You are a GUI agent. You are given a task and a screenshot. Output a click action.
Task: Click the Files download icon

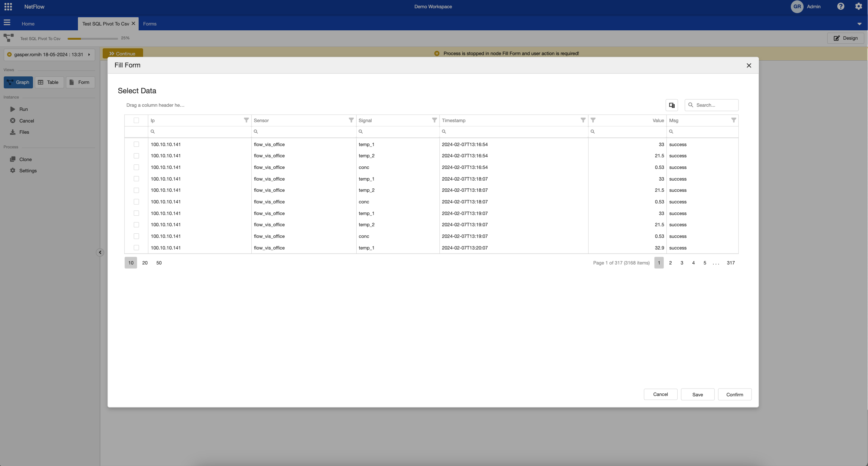(13, 132)
